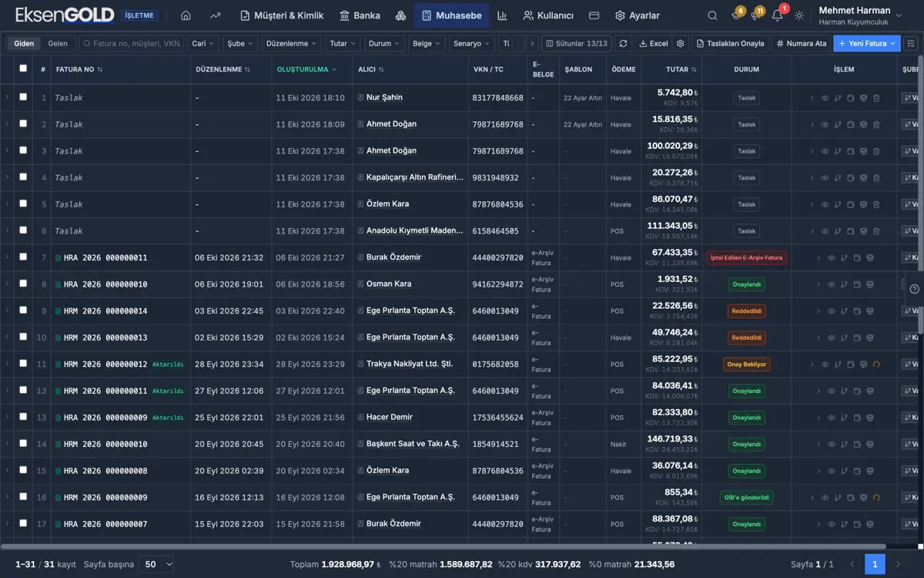Open the bar chart reports icon
This screenshot has height=578, width=924.
(x=502, y=15)
